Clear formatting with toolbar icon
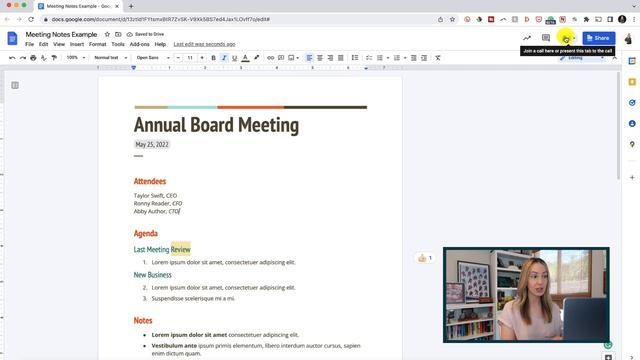Viewport: 640px width, 360px height. pos(438,58)
